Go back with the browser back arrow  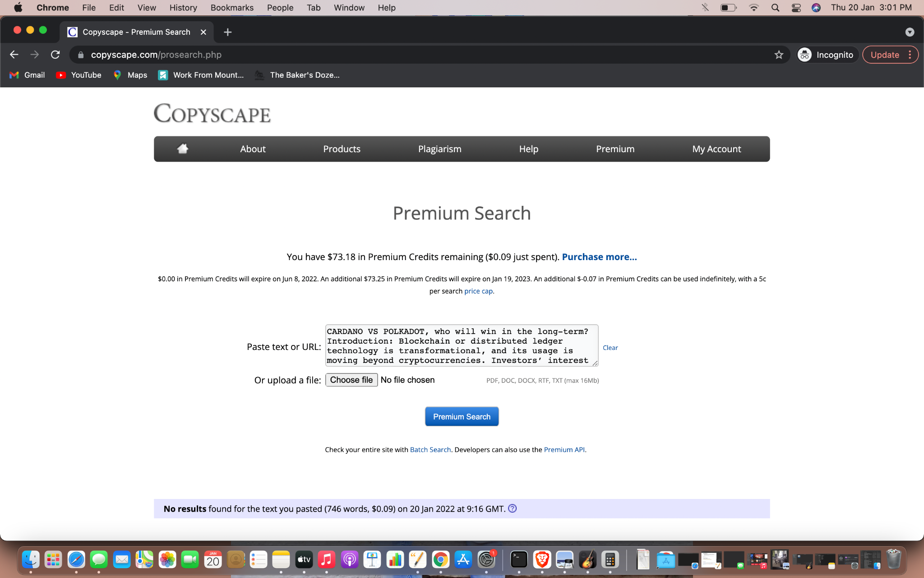click(x=14, y=55)
